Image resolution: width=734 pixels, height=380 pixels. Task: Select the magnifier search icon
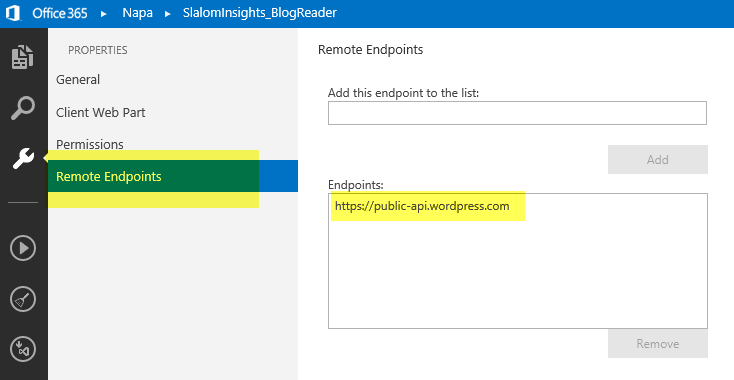pos(23,108)
